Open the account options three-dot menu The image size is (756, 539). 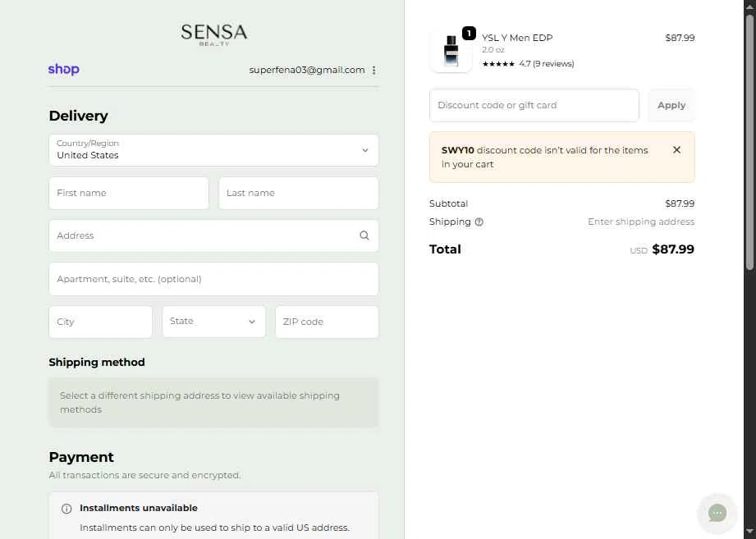[x=374, y=71]
